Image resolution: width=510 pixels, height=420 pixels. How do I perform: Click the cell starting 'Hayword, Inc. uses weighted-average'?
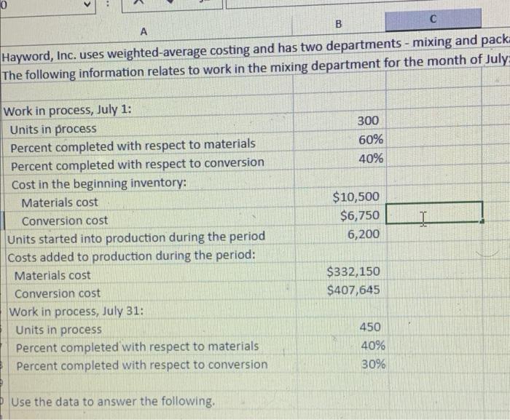point(255,49)
